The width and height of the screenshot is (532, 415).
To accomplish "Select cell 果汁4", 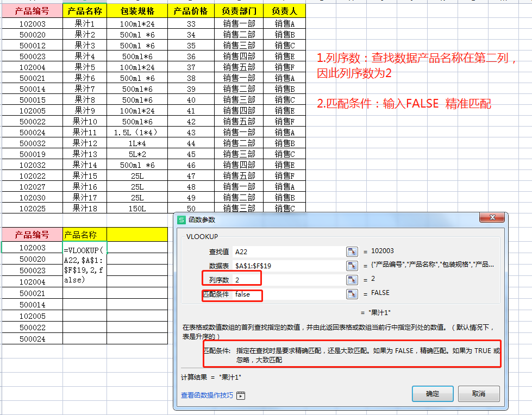I will tap(85, 56).
